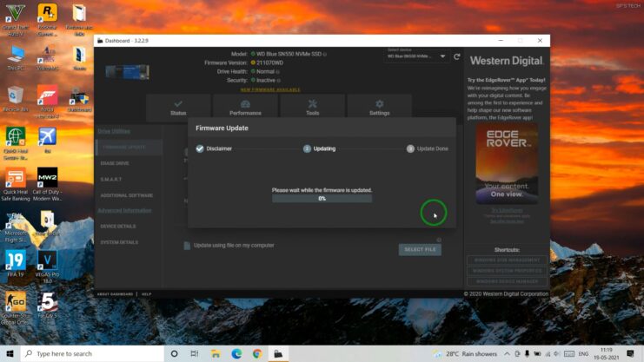Select the Microsoft Flight Simulator icon
The width and height of the screenshot is (644, 362).
tap(15, 227)
